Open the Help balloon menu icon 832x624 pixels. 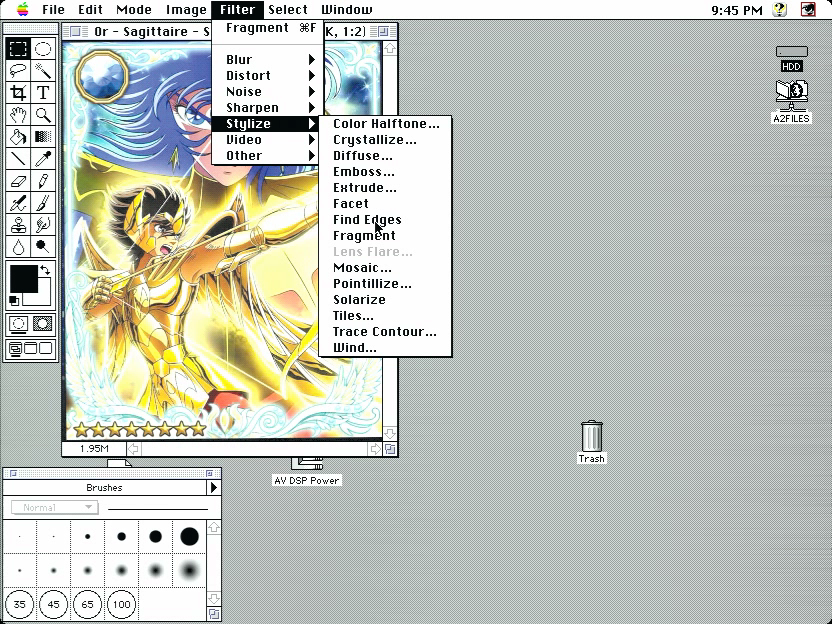coord(779,10)
